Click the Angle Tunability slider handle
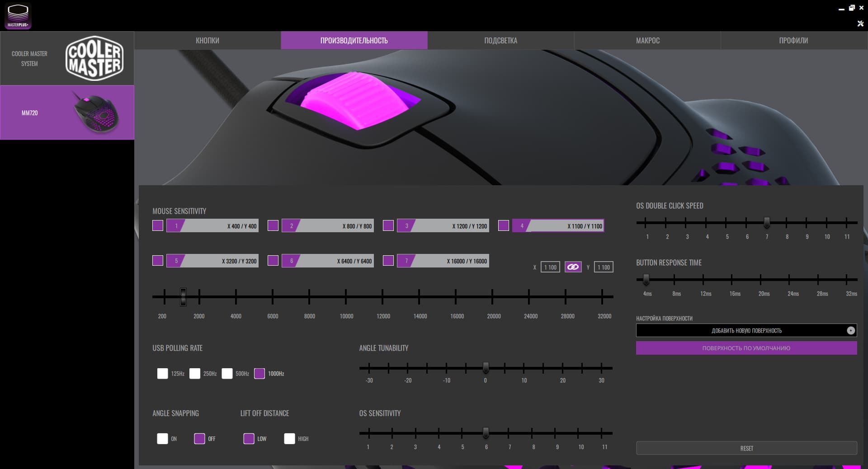 pos(486,368)
